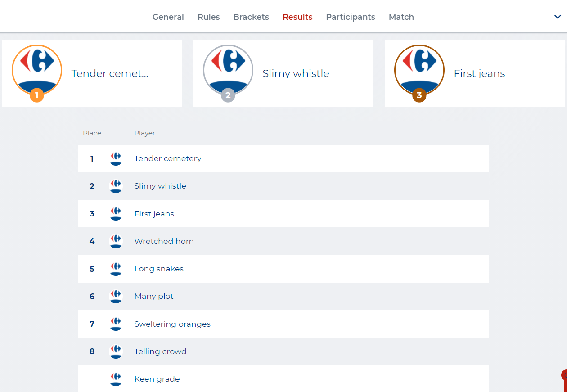Click Tender cemetery's first-place podium avatar

37,70
